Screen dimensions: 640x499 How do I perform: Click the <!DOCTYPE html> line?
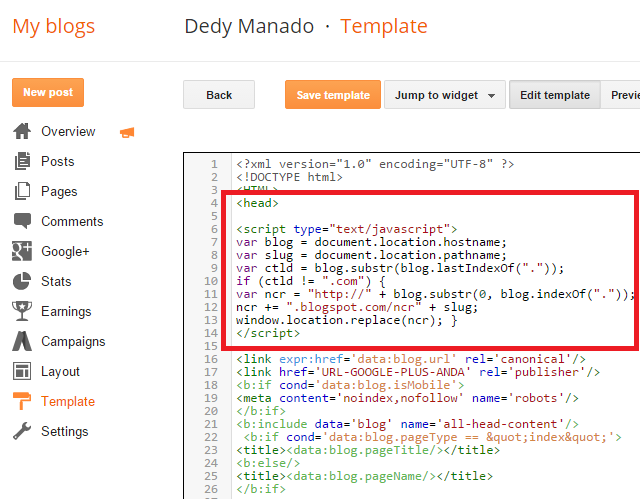289,177
